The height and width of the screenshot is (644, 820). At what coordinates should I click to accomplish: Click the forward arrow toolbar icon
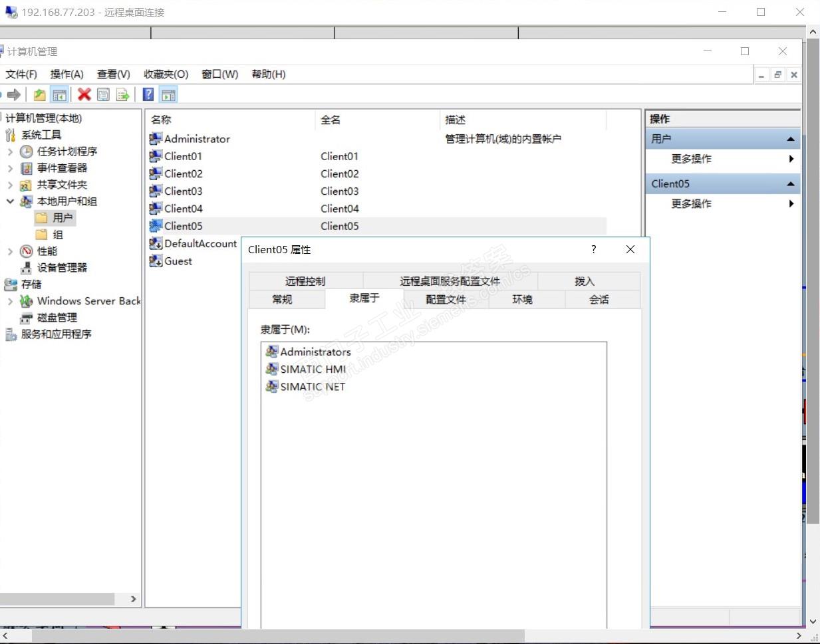[14, 94]
